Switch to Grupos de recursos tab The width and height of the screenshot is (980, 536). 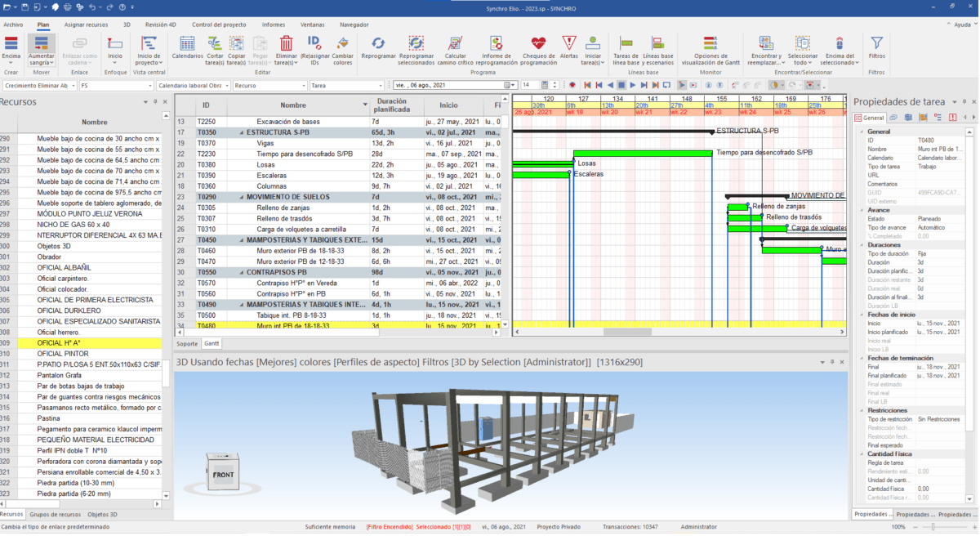click(56, 515)
